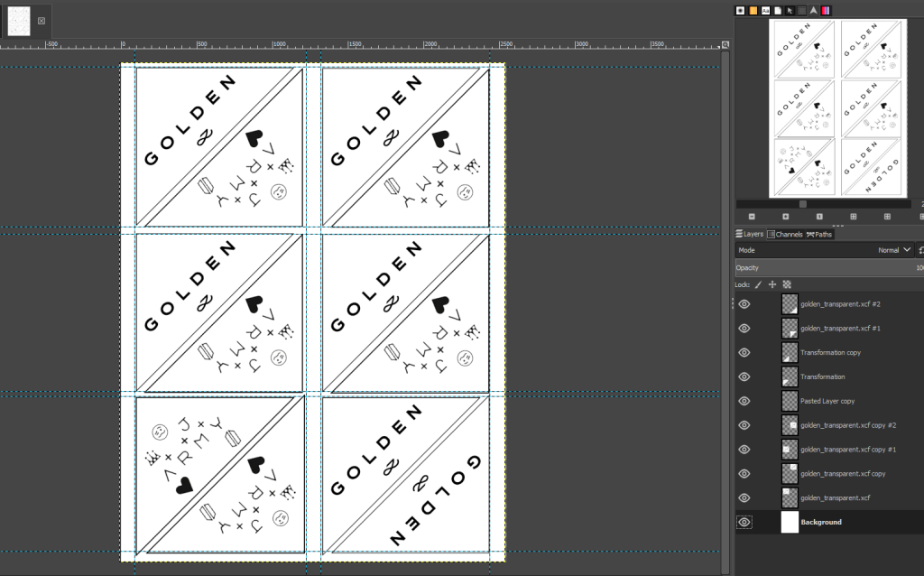This screenshot has width=924, height=576.
Task: Toggle the lock alpha channel icon
Action: pyautogui.click(x=787, y=284)
